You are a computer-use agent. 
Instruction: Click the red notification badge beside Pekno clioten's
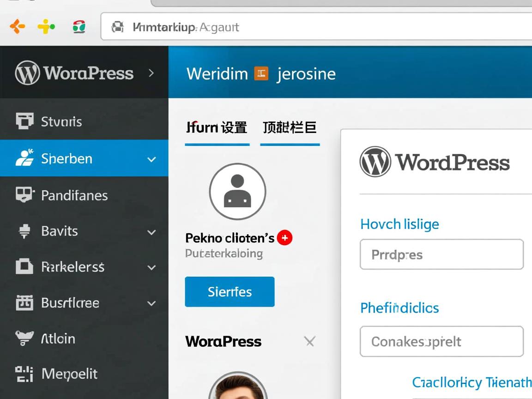[285, 237]
